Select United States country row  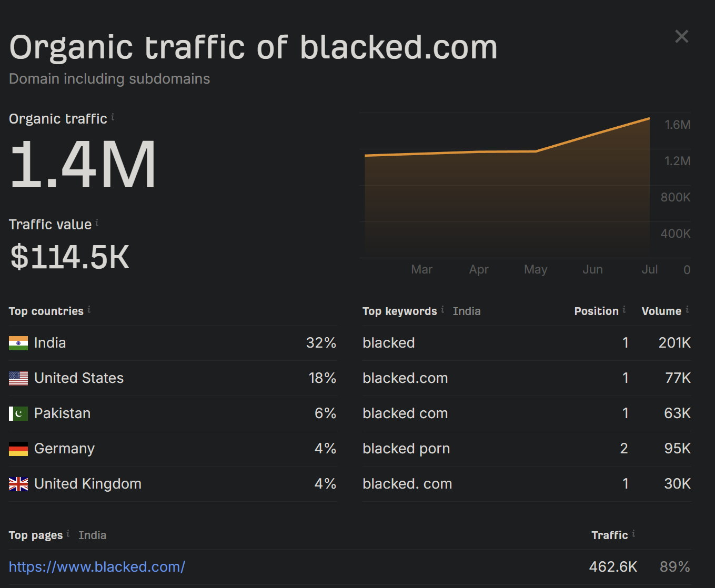point(173,378)
